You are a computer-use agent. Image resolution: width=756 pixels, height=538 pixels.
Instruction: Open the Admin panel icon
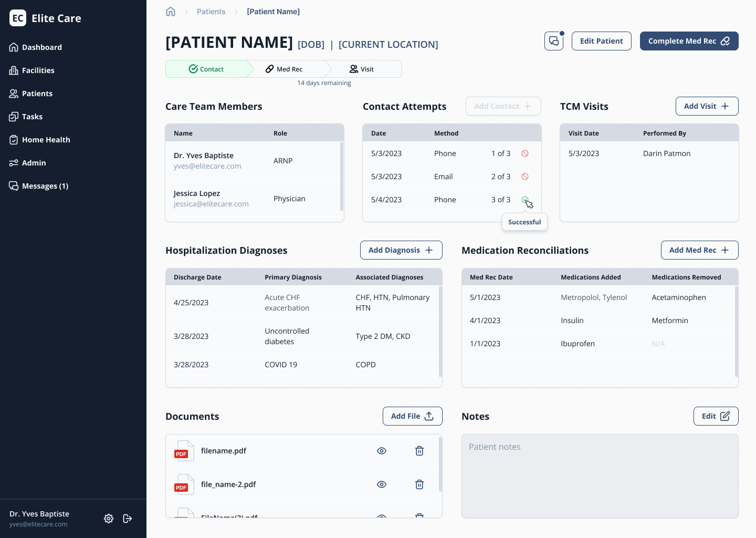14,163
